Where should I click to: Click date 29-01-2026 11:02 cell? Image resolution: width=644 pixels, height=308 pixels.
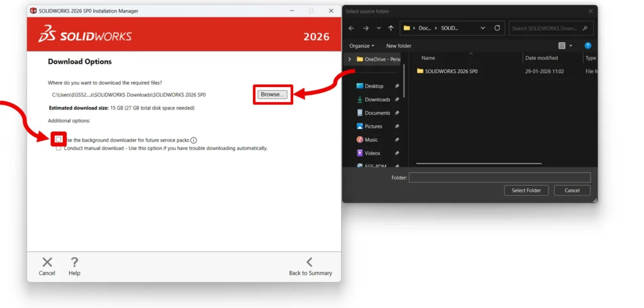click(545, 72)
